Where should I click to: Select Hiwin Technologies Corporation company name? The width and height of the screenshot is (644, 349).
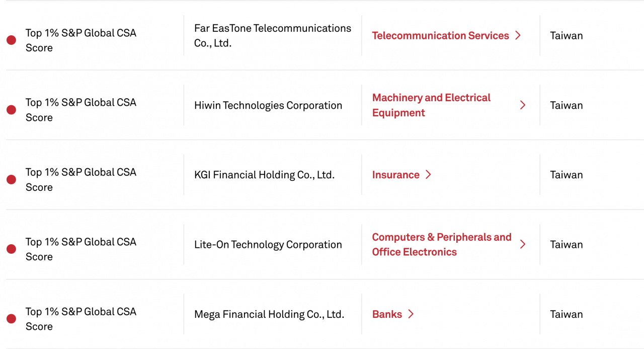point(268,105)
